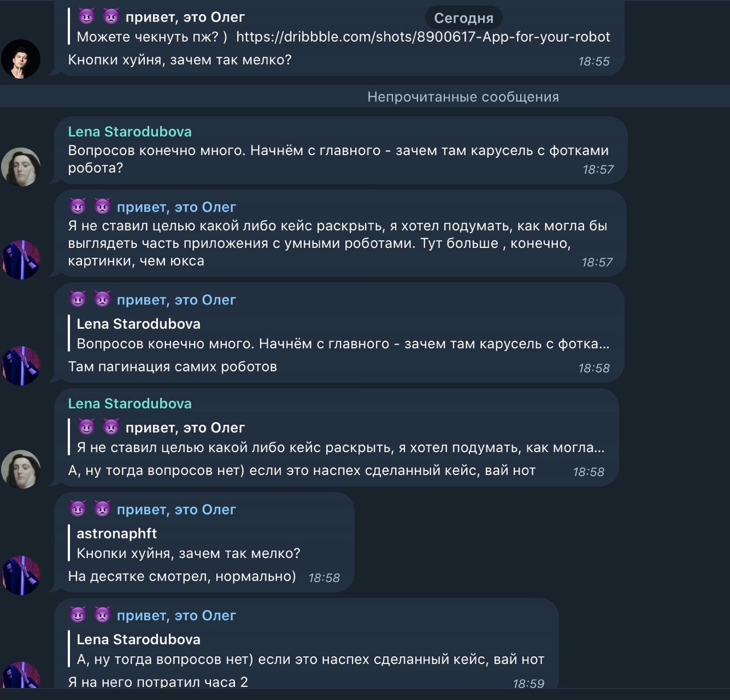Open Oleg's avatar beside 'На десятке смотрел' message
This screenshot has width=730, height=700.
(x=21, y=575)
